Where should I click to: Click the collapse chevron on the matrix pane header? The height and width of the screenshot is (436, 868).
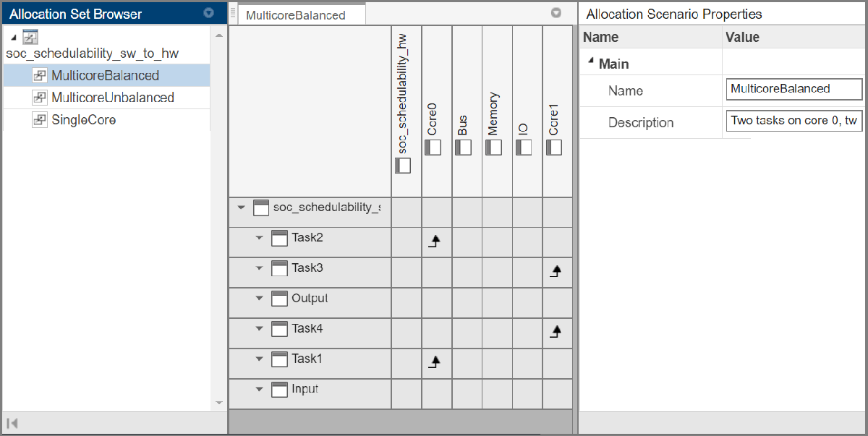[x=556, y=12]
